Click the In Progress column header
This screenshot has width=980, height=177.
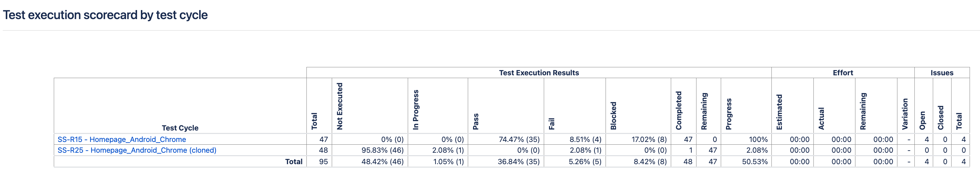(416, 110)
